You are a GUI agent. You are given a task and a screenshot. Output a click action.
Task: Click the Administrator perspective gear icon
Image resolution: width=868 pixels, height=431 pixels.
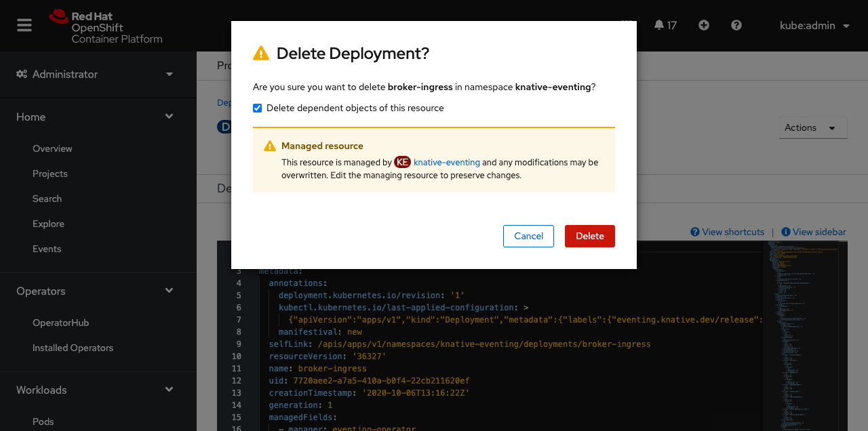22,74
